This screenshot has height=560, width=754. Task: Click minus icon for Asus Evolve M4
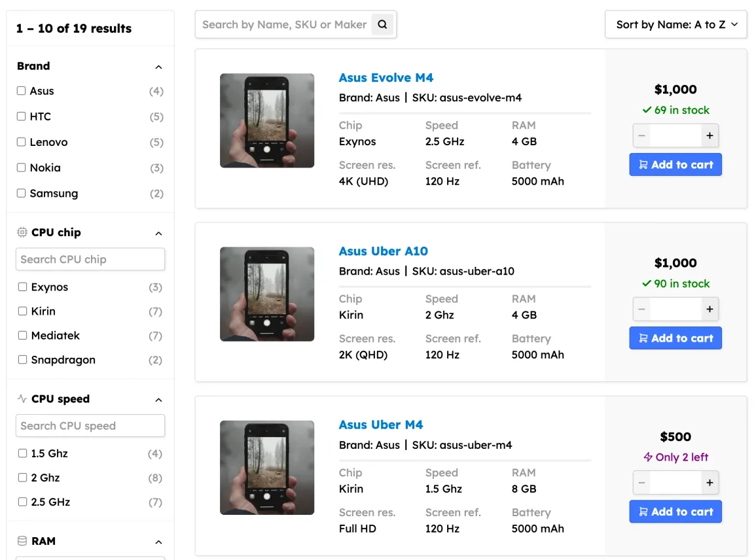[x=642, y=136]
